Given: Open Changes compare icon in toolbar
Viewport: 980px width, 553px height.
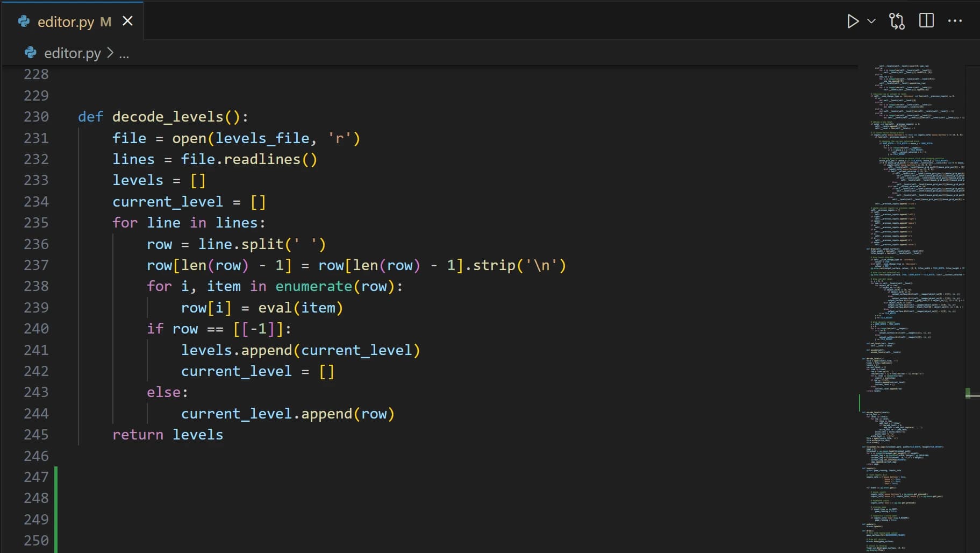Looking at the screenshot, I should pos(897,21).
